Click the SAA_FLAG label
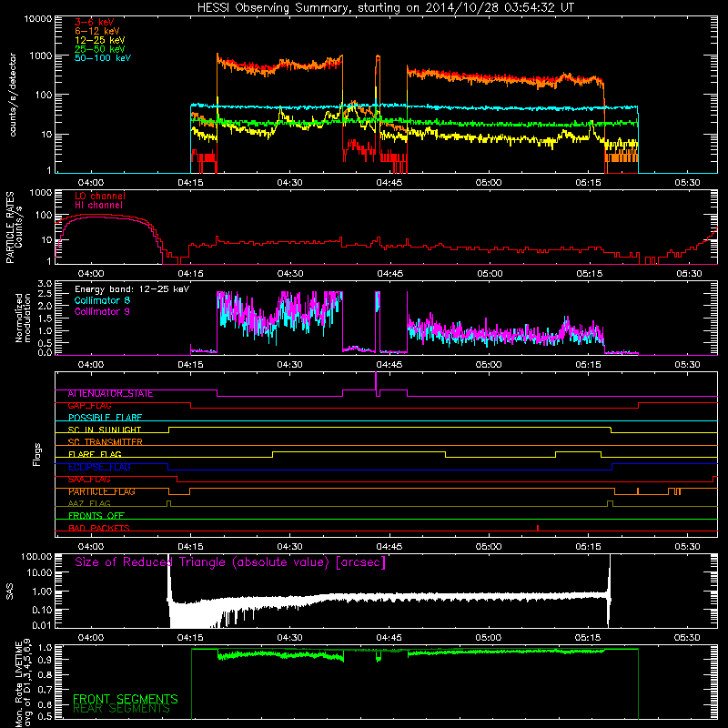The image size is (728, 728). tap(89, 480)
